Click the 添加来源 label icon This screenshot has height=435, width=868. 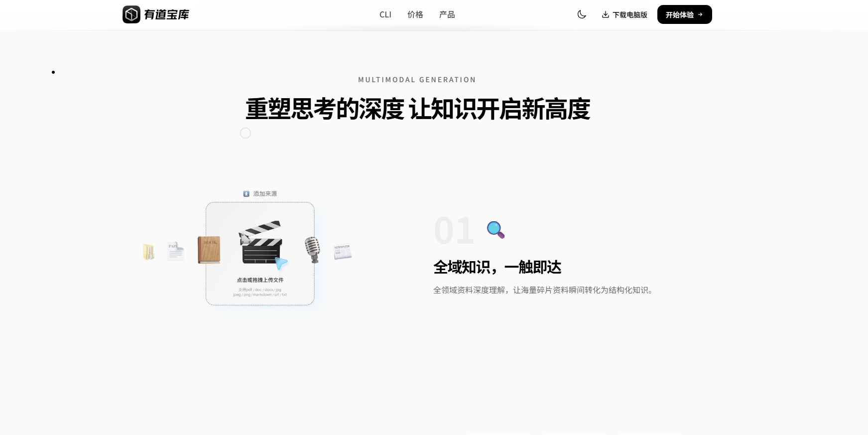246,194
